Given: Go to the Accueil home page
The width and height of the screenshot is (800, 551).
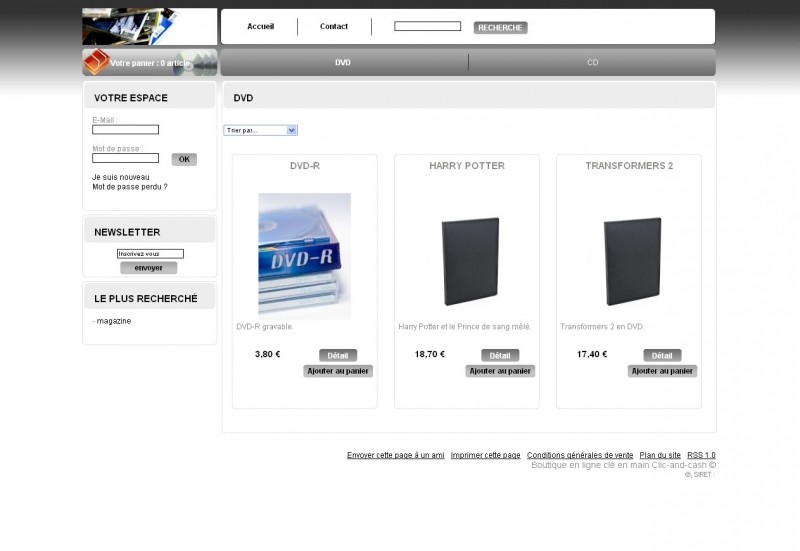Looking at the screenshot, I should [x=260, y=27].
